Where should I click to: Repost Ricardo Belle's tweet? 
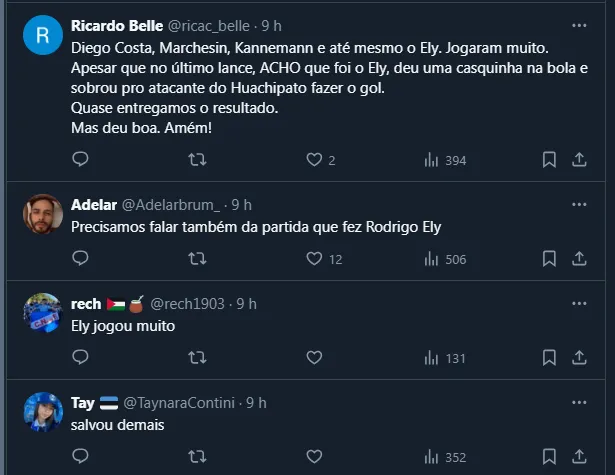point(198,160)
